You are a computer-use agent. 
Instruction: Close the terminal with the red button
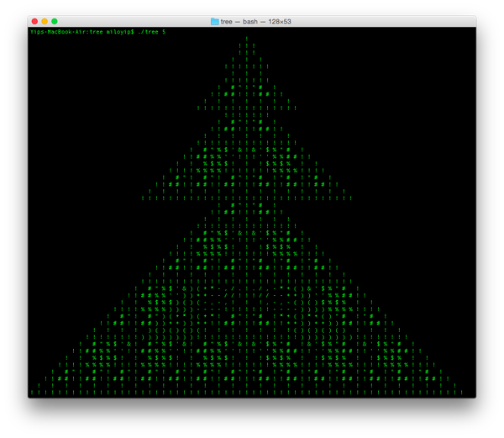(x=34, y=21)
